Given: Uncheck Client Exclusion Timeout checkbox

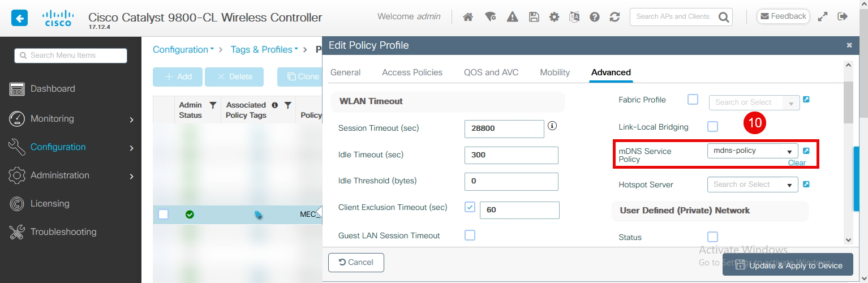Looking at the screenshot, I should tap(470, 207).
